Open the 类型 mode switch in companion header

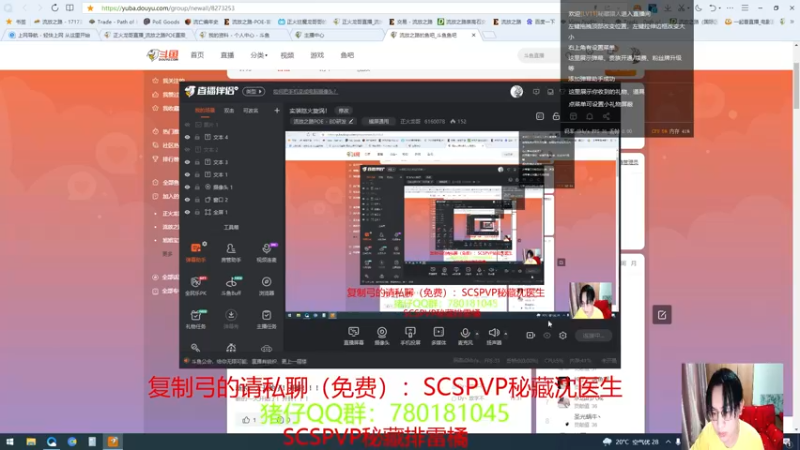click(x=254, y=91)
